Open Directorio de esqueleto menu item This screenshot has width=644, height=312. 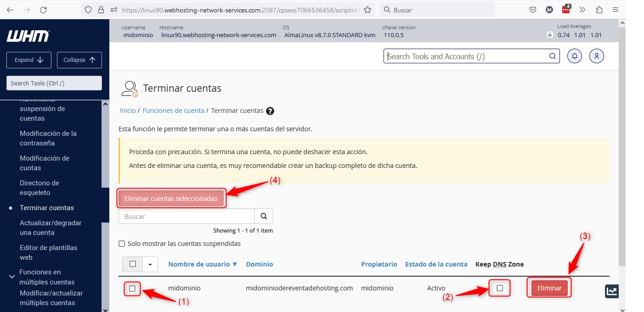click(40, 188)
